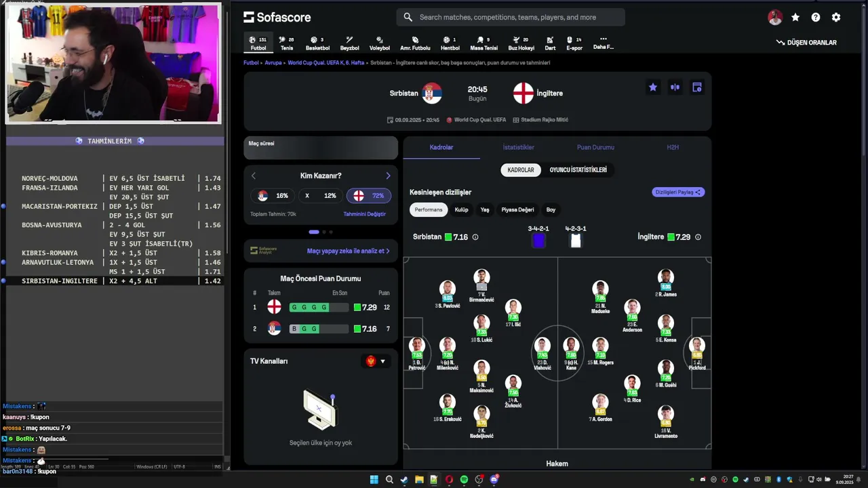Open TV Kanalları country dropdown
The height and width of the screenshot is (488, 868).
click(376, 361)
